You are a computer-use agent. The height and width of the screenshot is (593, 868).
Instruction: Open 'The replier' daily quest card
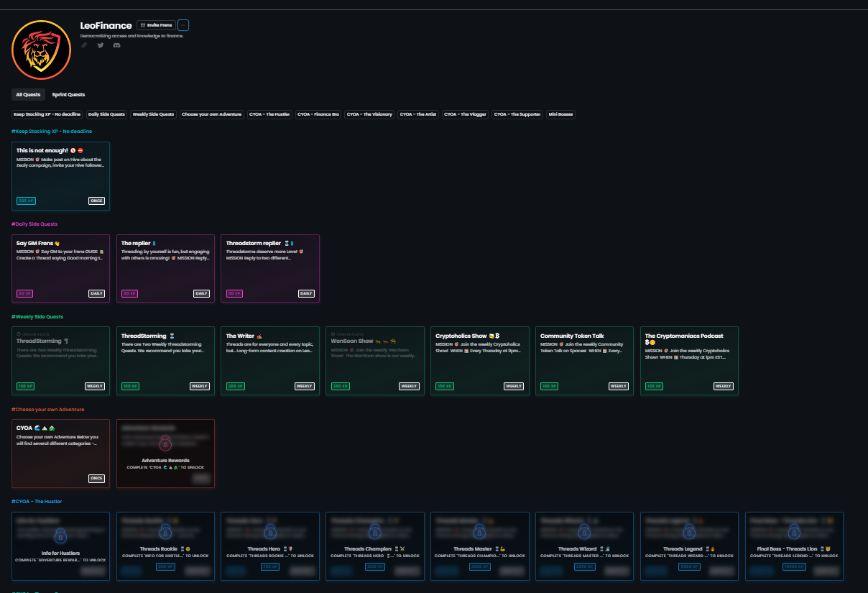point(166,268)
